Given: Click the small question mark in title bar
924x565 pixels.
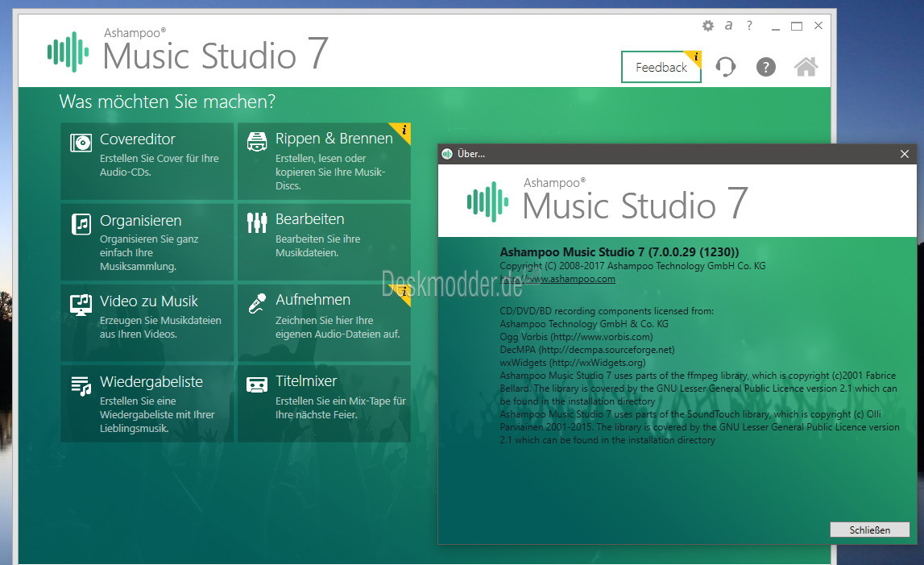Looking at the screenshot, I should tap(749, 25).
